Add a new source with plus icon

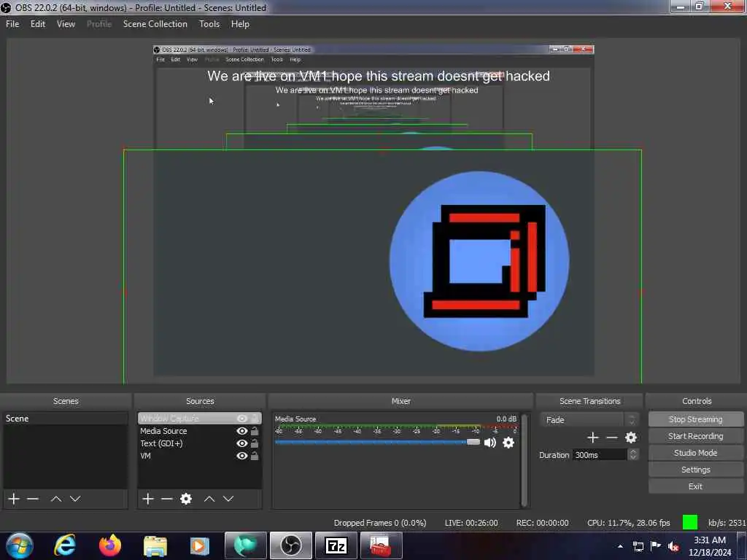[148, 499]
